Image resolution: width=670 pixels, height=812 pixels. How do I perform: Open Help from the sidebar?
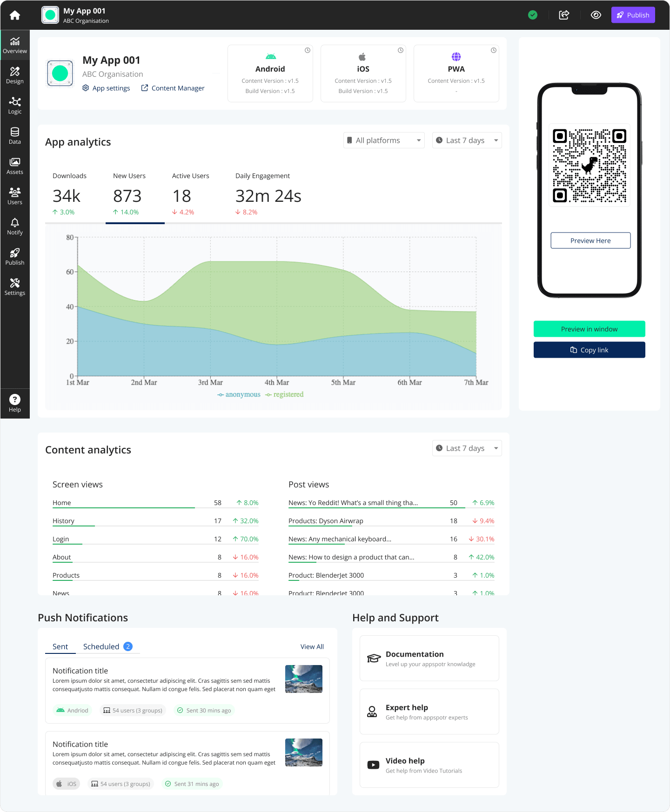pyautogui.click(x=15, y=403)
